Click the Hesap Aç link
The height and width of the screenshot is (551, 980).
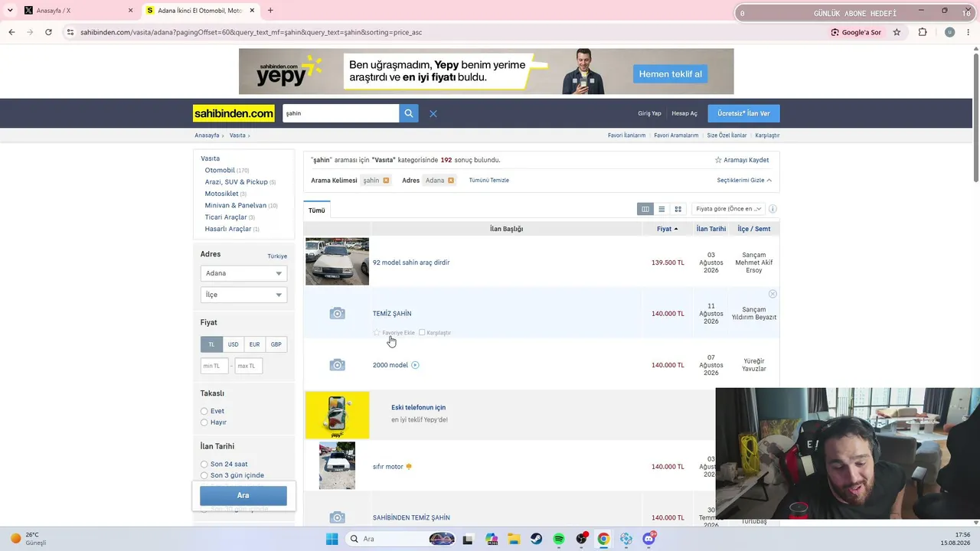684,113
